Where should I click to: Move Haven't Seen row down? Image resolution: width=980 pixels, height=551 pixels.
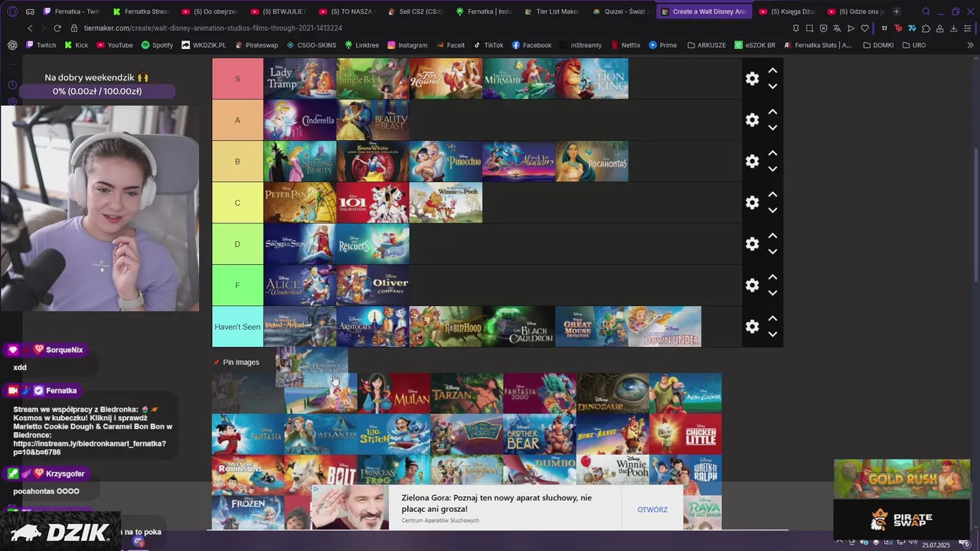pyautogui.click(x=773, y=334)
